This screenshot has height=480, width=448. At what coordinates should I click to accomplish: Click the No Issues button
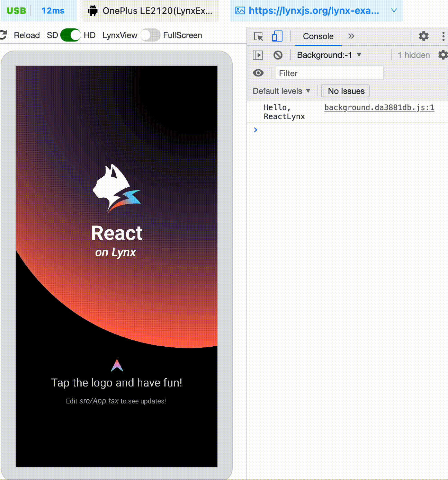pyautogui.click(x=346, y=91)
